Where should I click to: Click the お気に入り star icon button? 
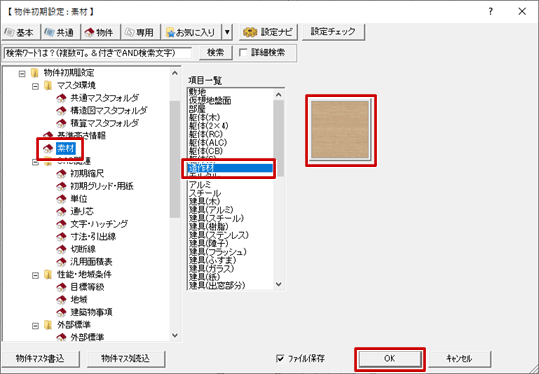[170, 33]
